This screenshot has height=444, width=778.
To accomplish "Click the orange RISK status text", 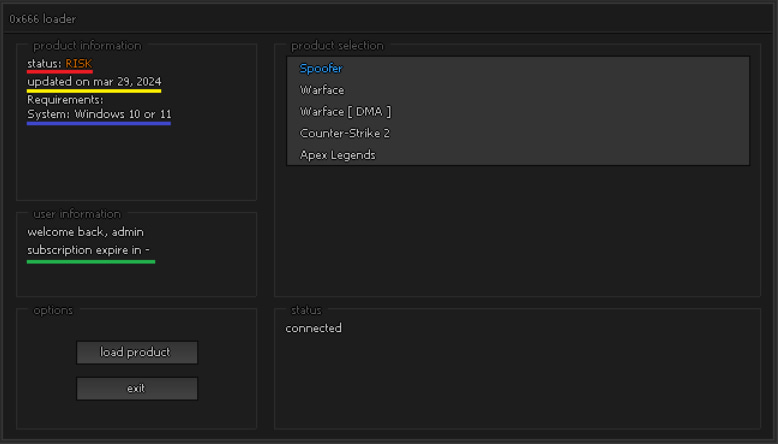I will [78, 64].
